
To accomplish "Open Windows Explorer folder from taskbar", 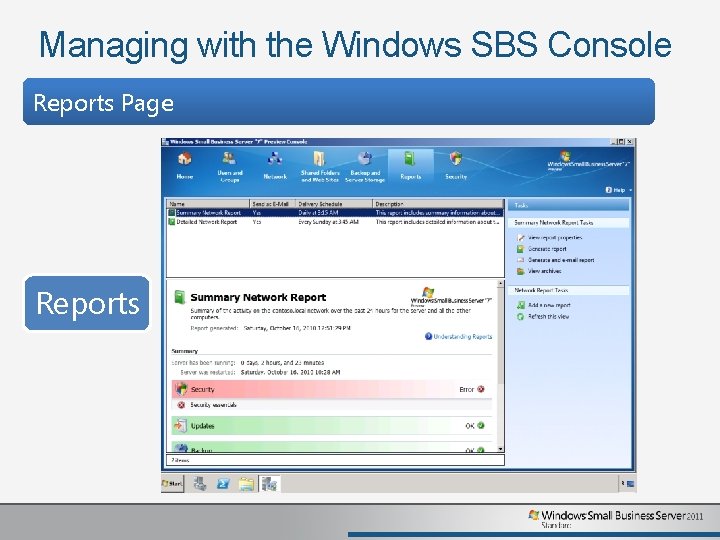I will click(247, 484).
